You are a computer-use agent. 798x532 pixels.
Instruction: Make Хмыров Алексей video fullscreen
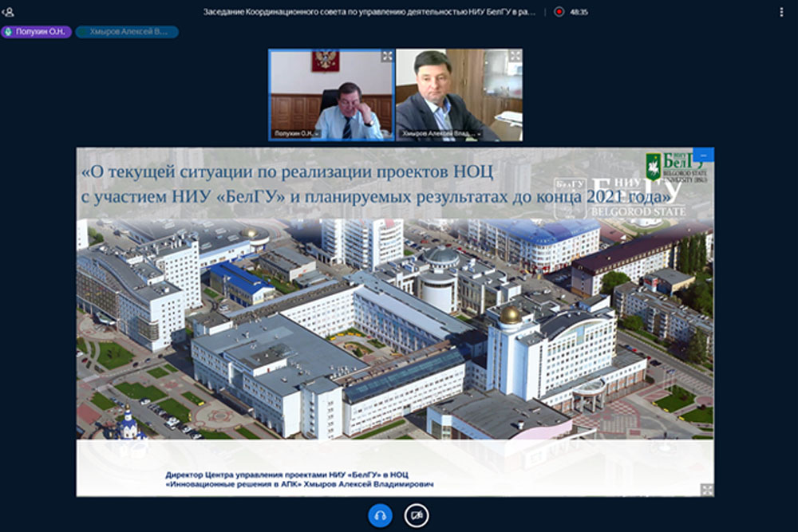(516, 57)
